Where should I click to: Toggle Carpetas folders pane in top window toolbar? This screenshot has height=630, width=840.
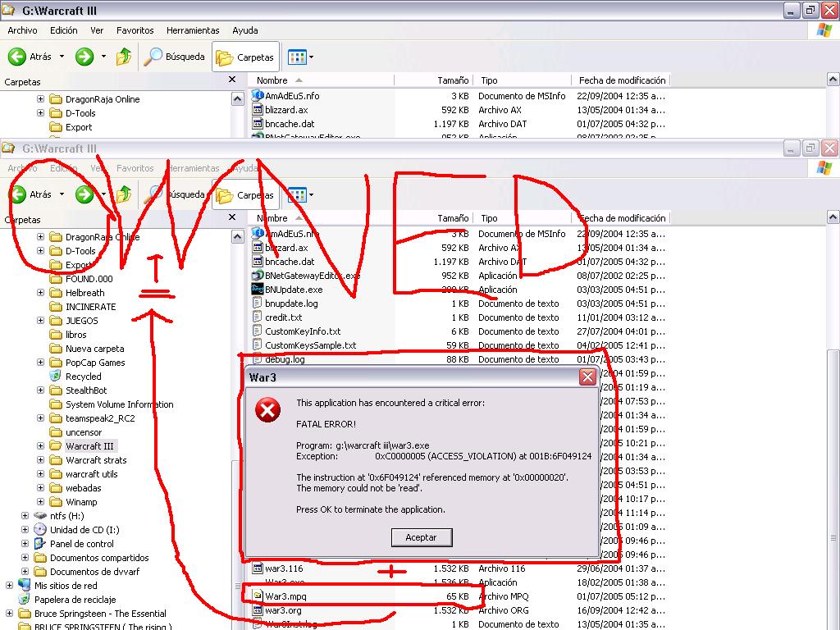pyautogui.click(x=246, y=57)
